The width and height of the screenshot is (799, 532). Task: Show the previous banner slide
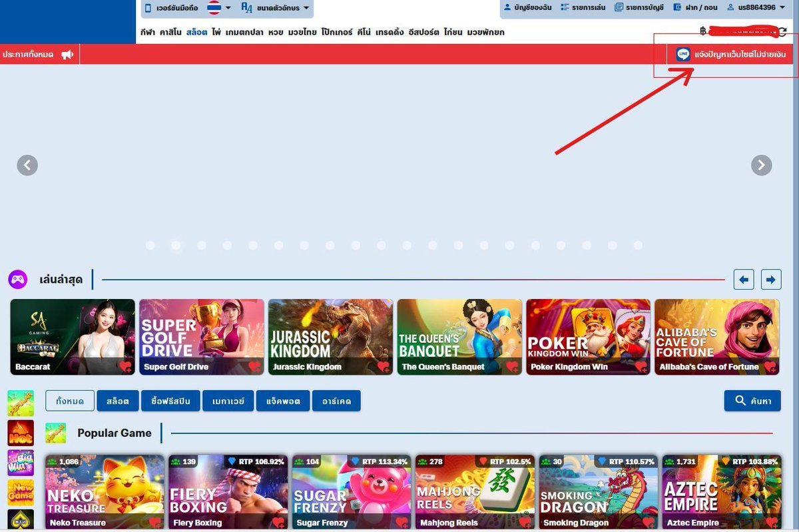pos(27,165)
